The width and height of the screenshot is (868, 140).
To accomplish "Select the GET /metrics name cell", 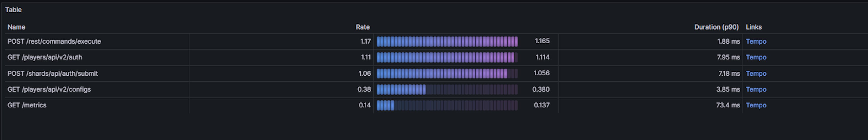I will coord(27,105).
